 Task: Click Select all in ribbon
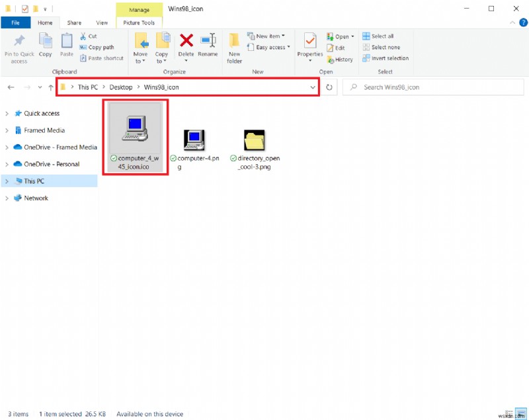[x=378, y=36]
